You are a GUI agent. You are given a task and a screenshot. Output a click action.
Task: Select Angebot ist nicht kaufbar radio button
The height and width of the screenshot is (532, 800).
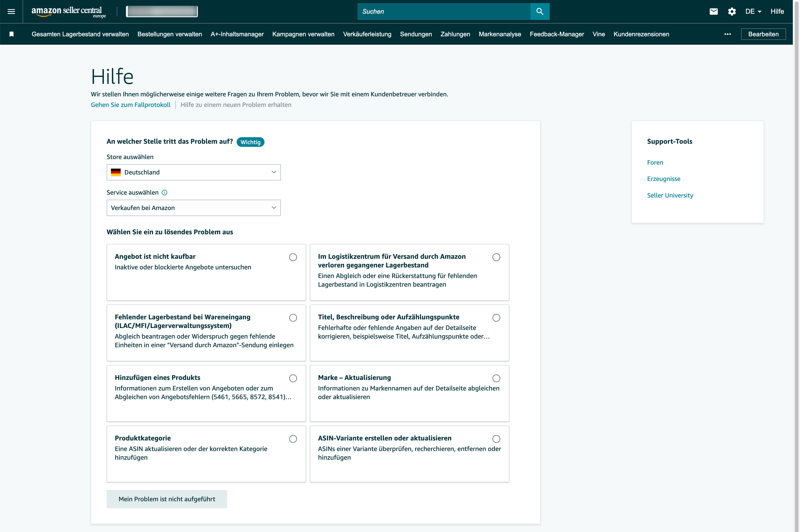pyautogui.click(x=293, y=257)
